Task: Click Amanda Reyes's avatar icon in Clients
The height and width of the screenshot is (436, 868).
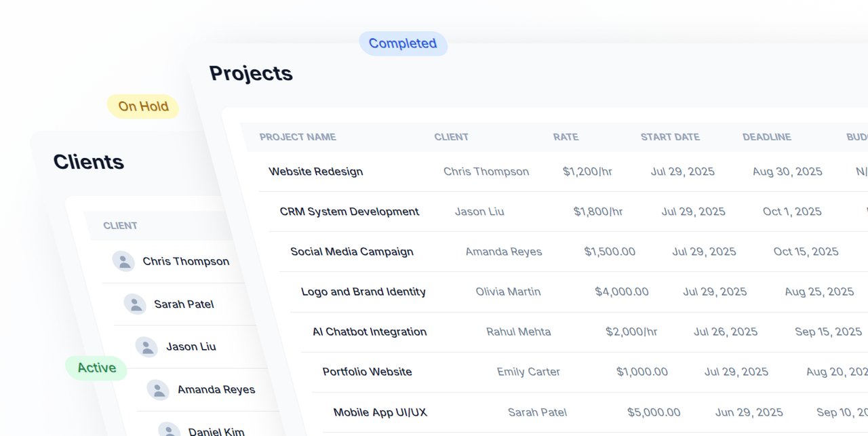Action: pos(158,389)
